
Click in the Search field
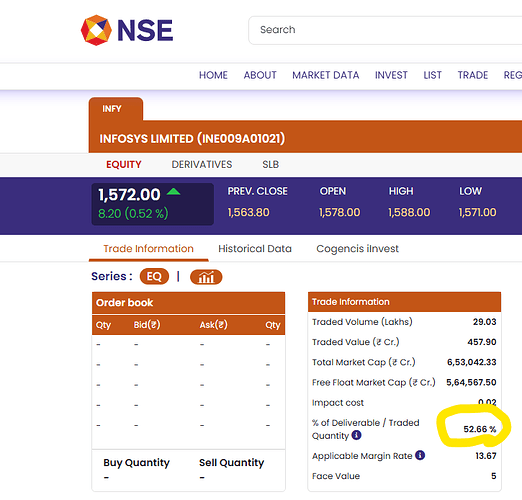385,30
